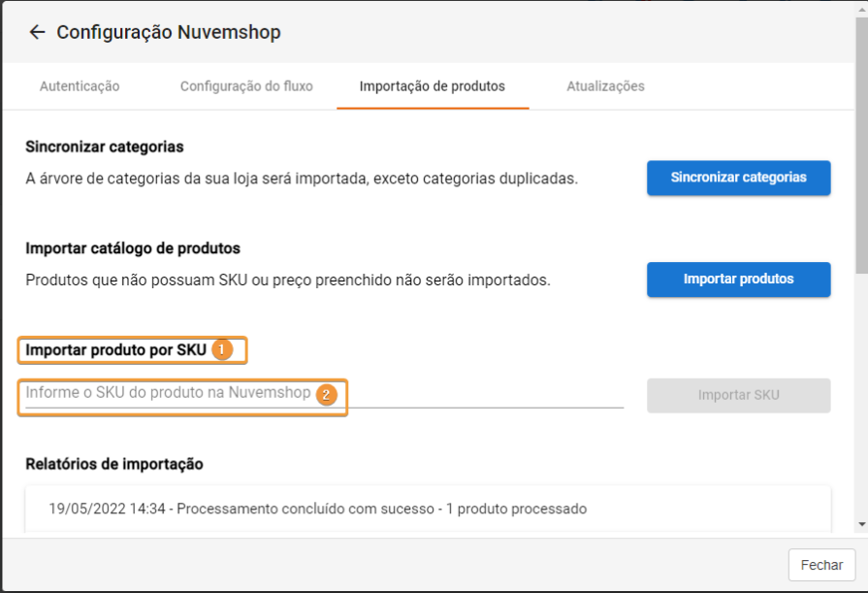Click the back arrow beside Configuração Nuvemshop

[x=37, y=32]
